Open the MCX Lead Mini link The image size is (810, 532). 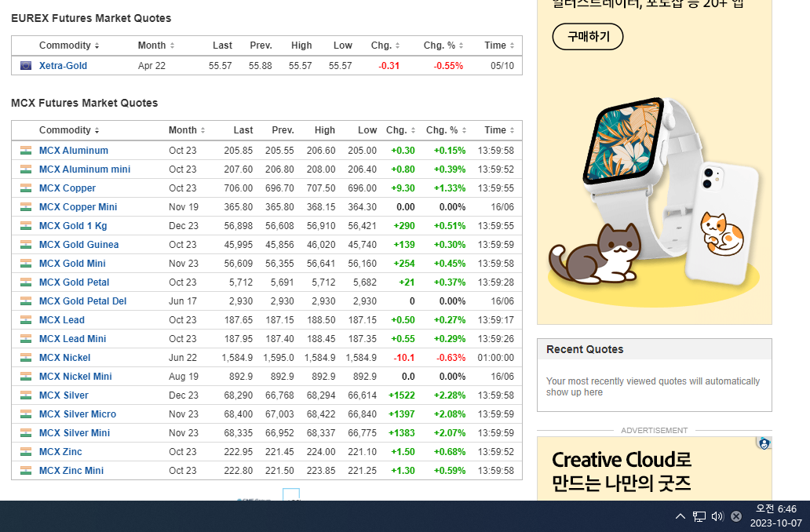pyautogui.click(x=72, y=339)
